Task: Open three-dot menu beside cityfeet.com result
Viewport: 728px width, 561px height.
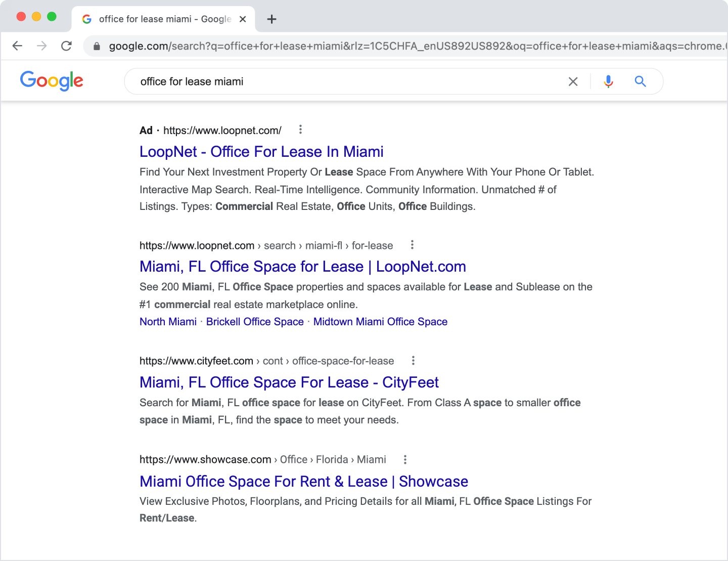Action: pos(413,361)
